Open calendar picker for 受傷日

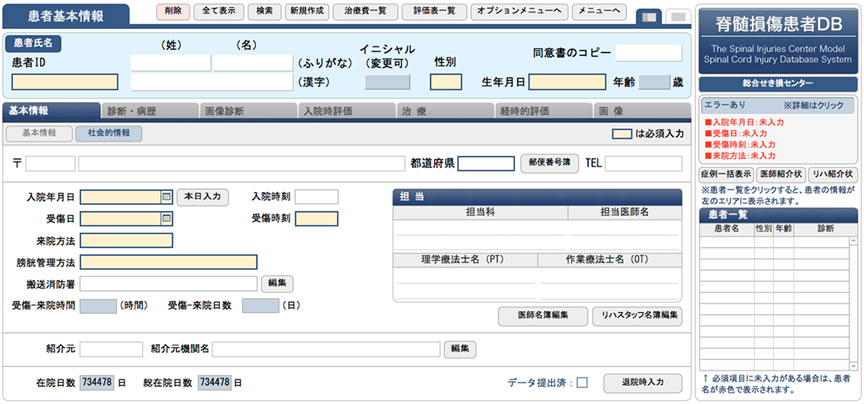166,219
